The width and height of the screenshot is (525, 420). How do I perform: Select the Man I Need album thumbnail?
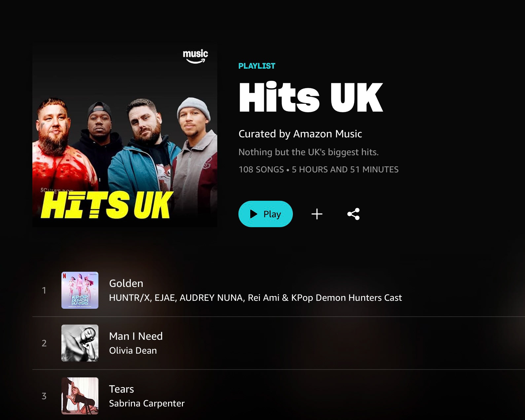tap(80, 343)
